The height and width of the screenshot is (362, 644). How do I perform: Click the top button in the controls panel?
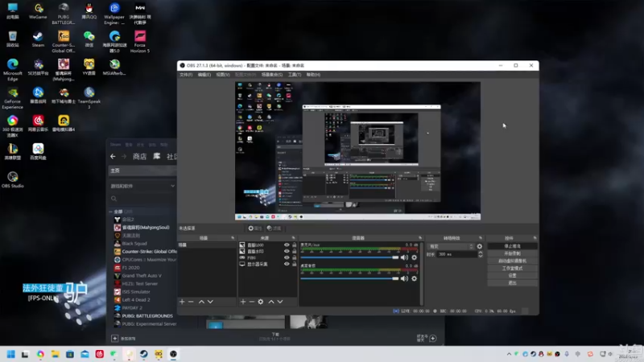(512, 246)
